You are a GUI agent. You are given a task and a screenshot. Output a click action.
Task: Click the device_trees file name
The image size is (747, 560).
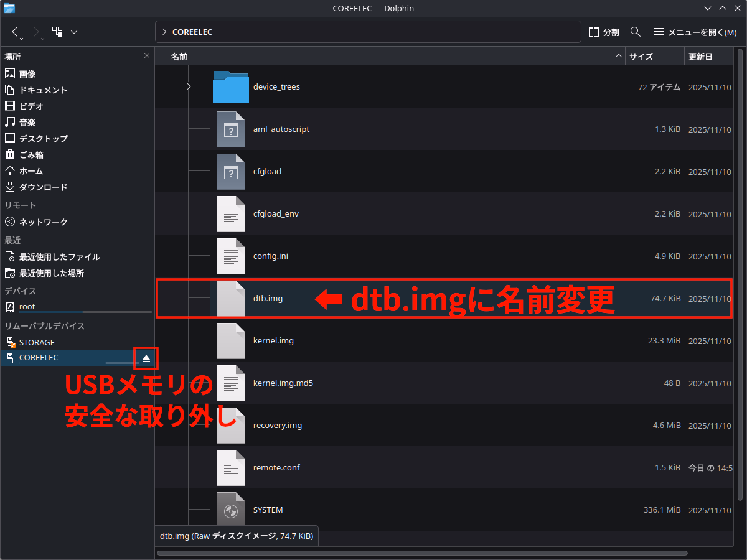tap(276, 86)
